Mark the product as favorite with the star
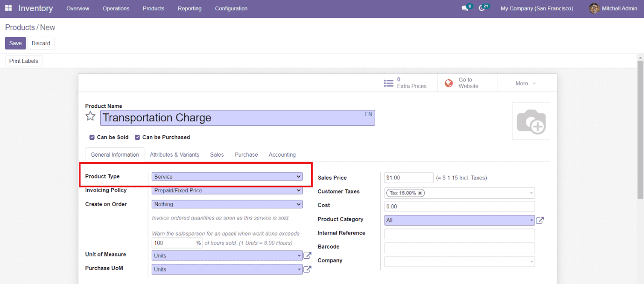 [x=90, y=116]
